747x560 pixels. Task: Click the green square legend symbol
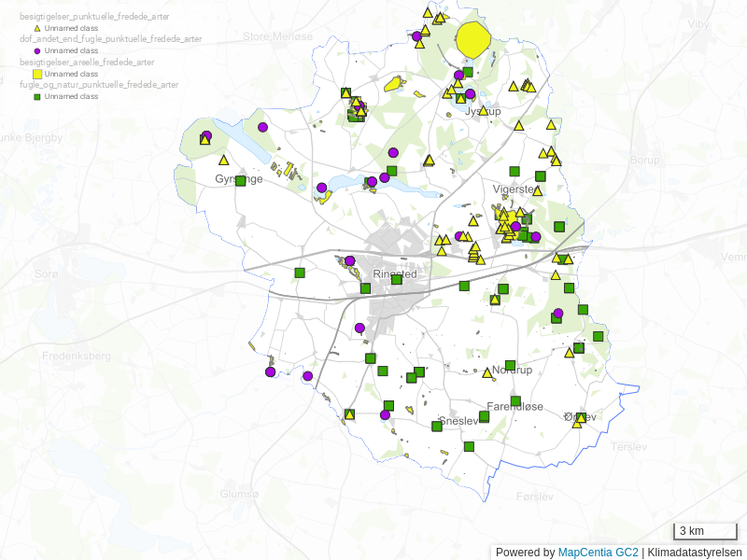pos(37,96)
